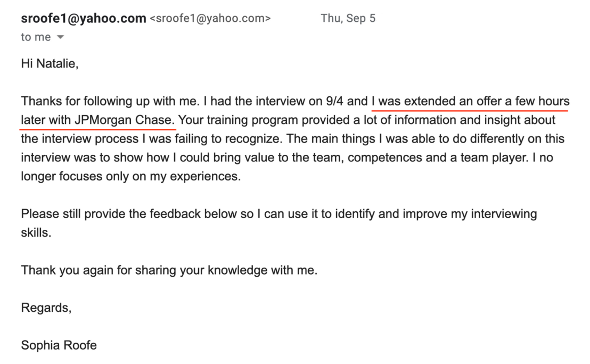Image resolution: width=590 pixels, height=364 pixels.
Task: Click the "Regards," closing line
Action: pyautogui.click(x=46, y=308)
